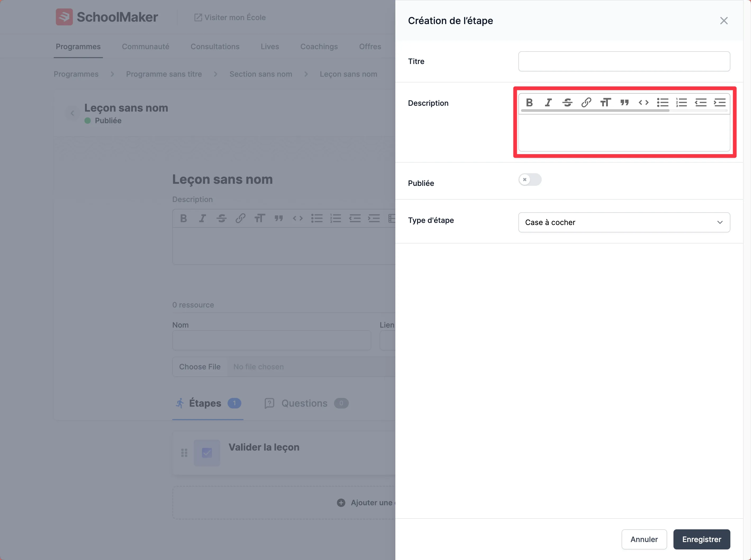This screenshot has width=751, height=560.
Task: Go back using the arrow beside Leçon sans nom
Action: pos(72,113)
